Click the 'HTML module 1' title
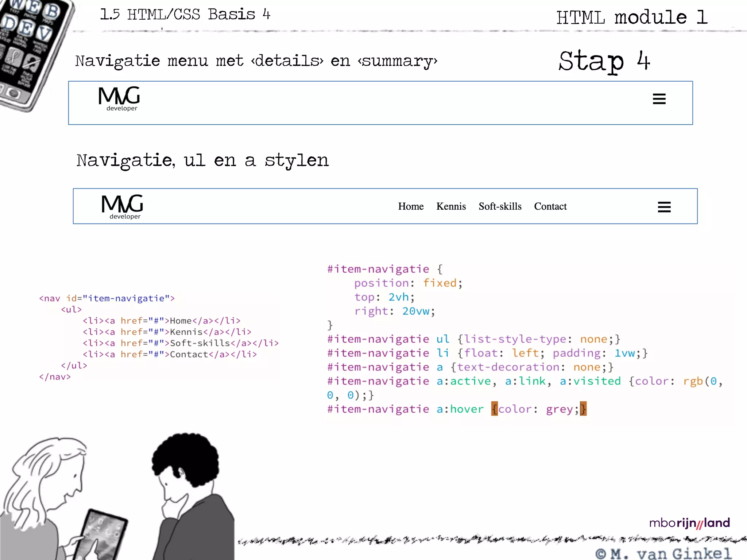747x560 pixels. click(x=632, y=17)
